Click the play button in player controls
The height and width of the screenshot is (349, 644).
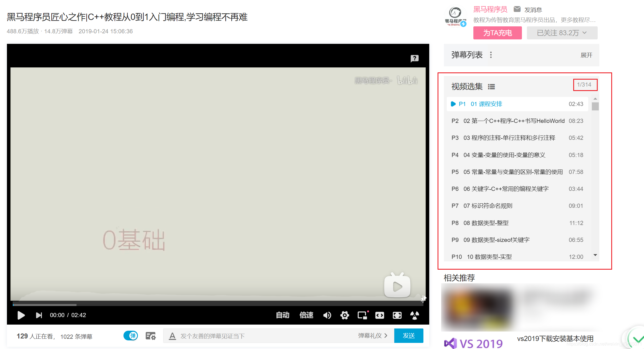pyautogui.click(x=21, y=315)
